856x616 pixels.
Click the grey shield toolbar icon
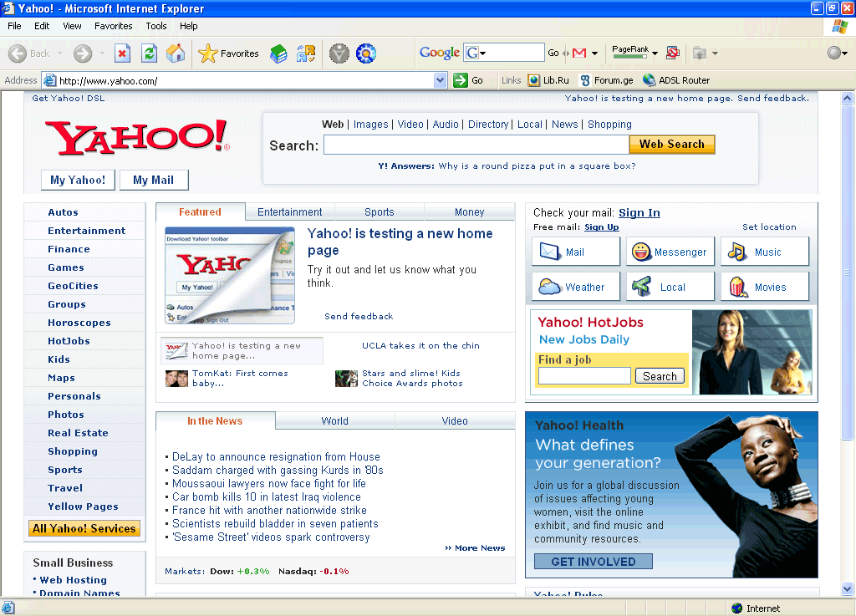339,53
